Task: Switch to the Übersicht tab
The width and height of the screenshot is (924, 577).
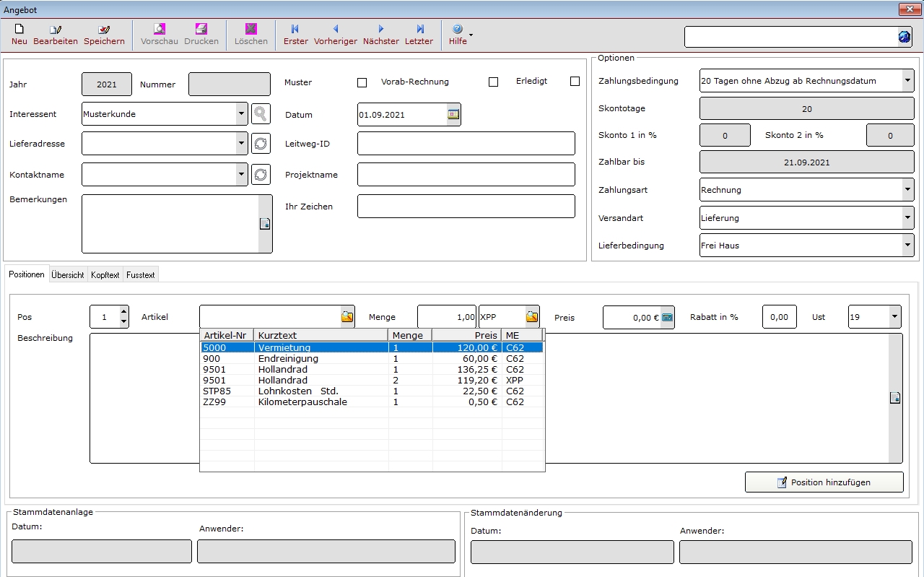Action: coord(68,275)
